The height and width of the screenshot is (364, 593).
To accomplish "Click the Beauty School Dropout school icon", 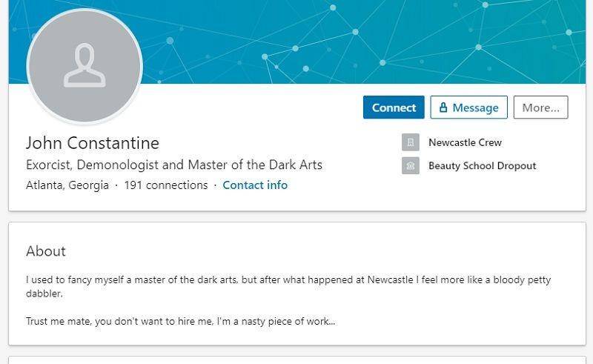I will [411, 166].
